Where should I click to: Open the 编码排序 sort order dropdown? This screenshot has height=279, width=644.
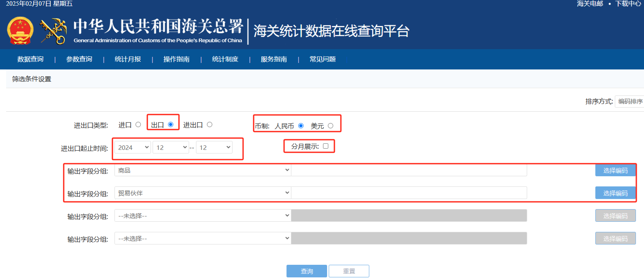click(x=630, y=102)
